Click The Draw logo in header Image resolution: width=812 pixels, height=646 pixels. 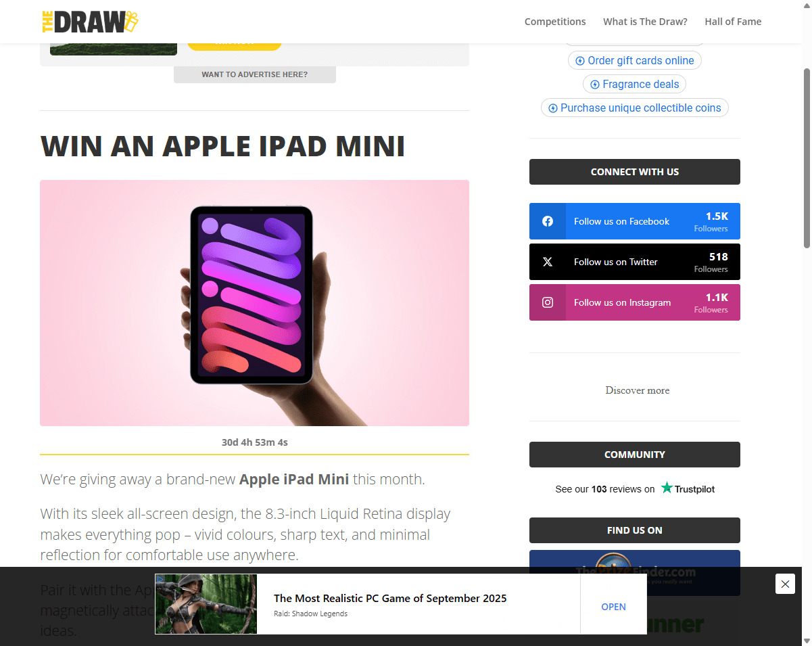click(x=90, y=22)
